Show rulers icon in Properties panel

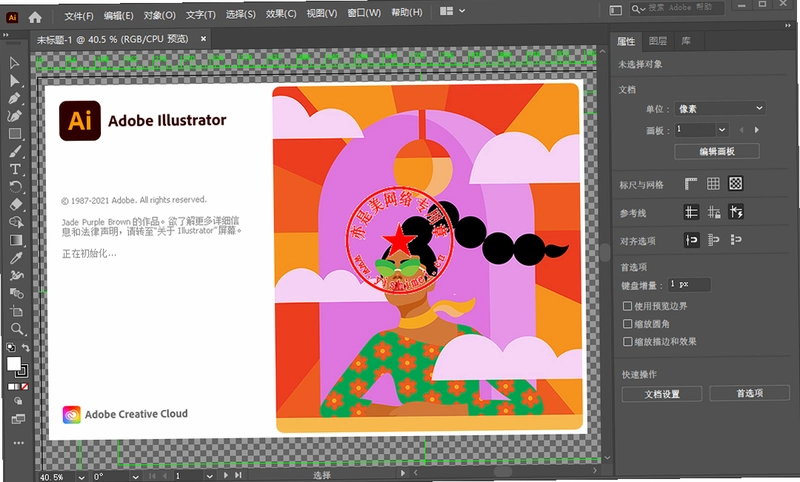click(x=691, y=184)
